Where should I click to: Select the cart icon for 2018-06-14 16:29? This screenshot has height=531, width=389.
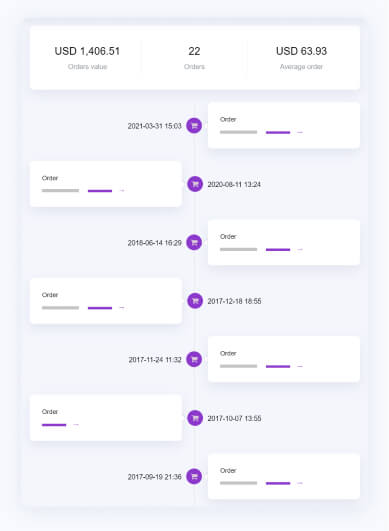[194, 242]
